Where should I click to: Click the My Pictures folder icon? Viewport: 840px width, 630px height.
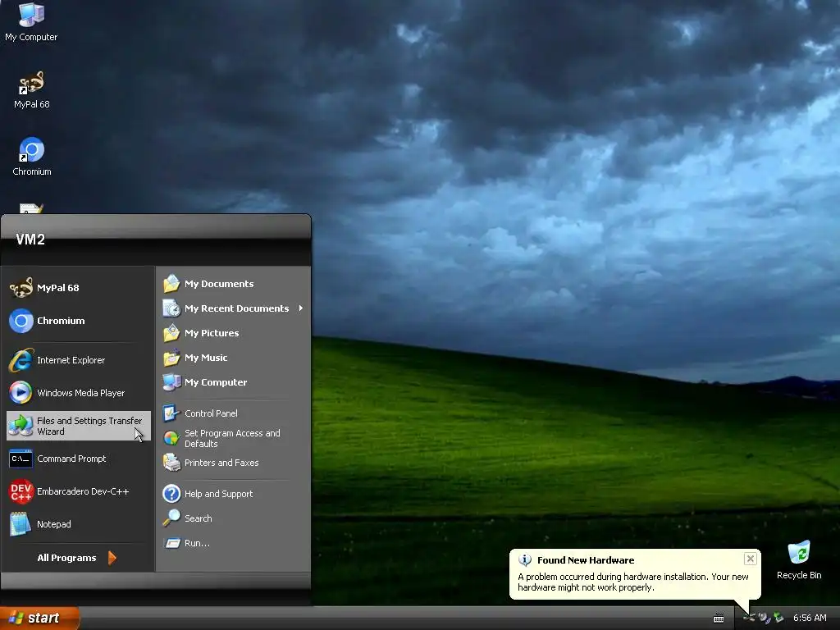pos(171,333)
